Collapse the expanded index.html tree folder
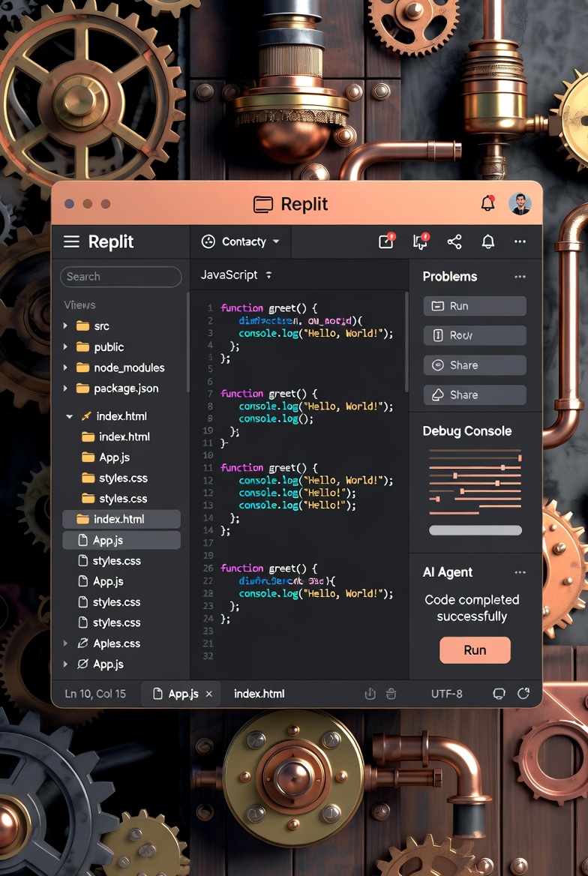Screen dimensions: 588x876 [x=69, y=416]
